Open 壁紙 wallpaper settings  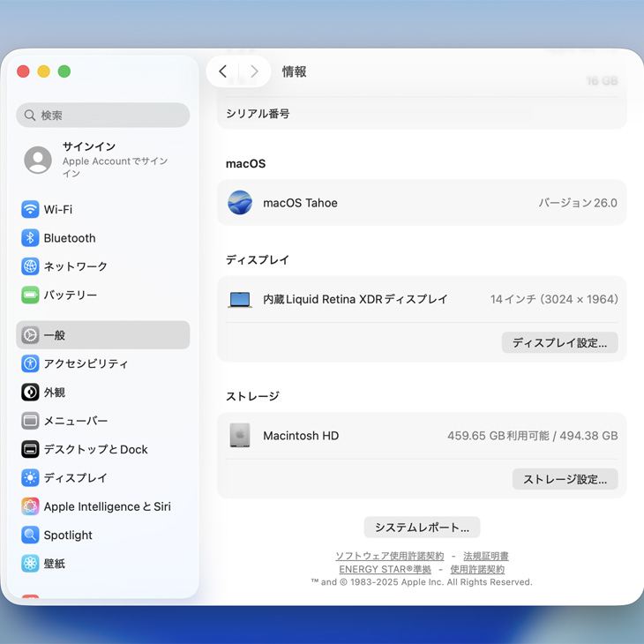55,564
